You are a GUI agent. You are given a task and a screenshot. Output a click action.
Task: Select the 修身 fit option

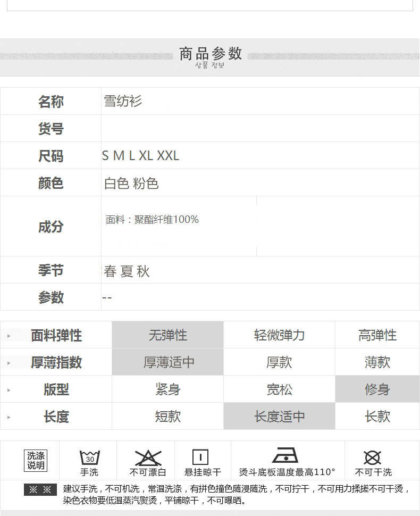[377, 389]
